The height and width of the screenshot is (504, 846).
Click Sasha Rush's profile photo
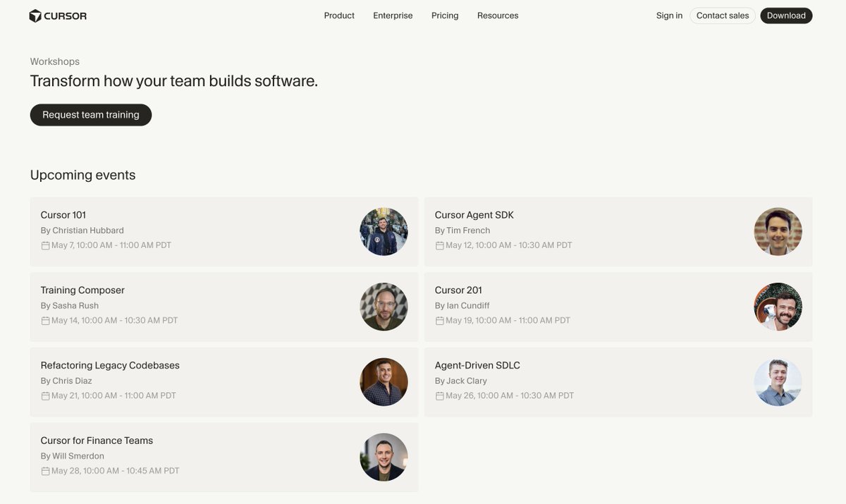pos(384,307)
